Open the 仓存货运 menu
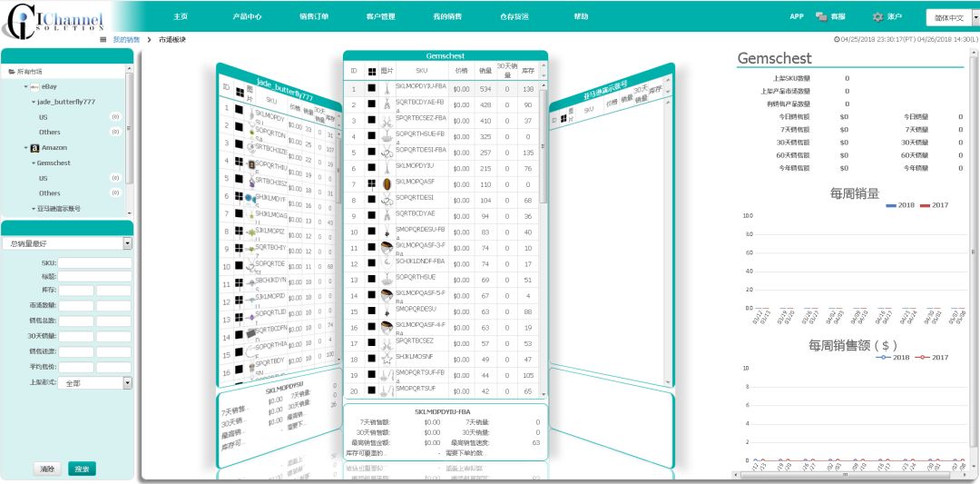 point(514,17)
